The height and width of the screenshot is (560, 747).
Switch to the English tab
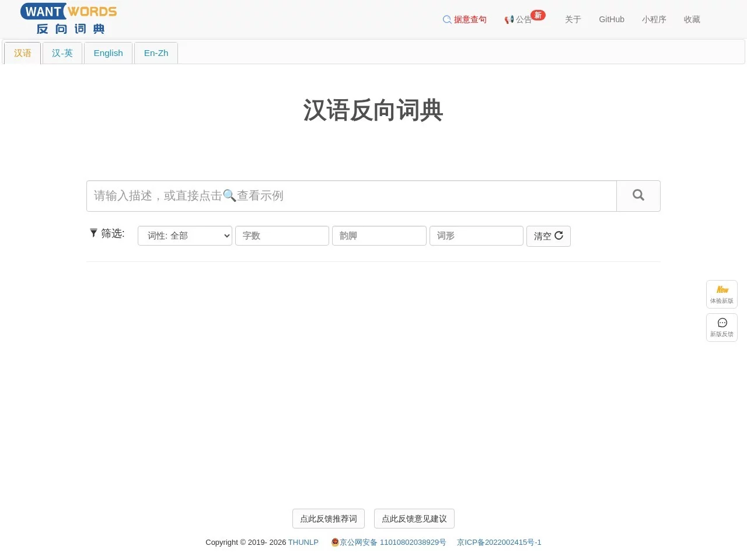tap(108, 52)
